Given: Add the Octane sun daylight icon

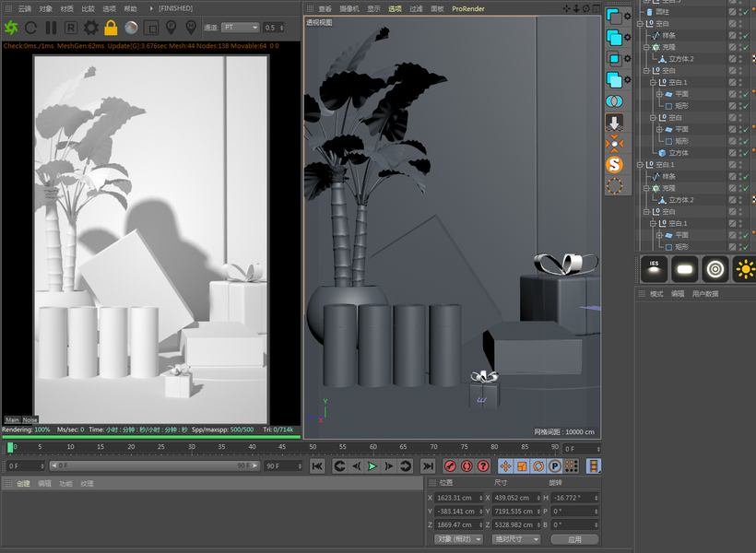Looking at the screenshot, I should click(x=745, y=269).
